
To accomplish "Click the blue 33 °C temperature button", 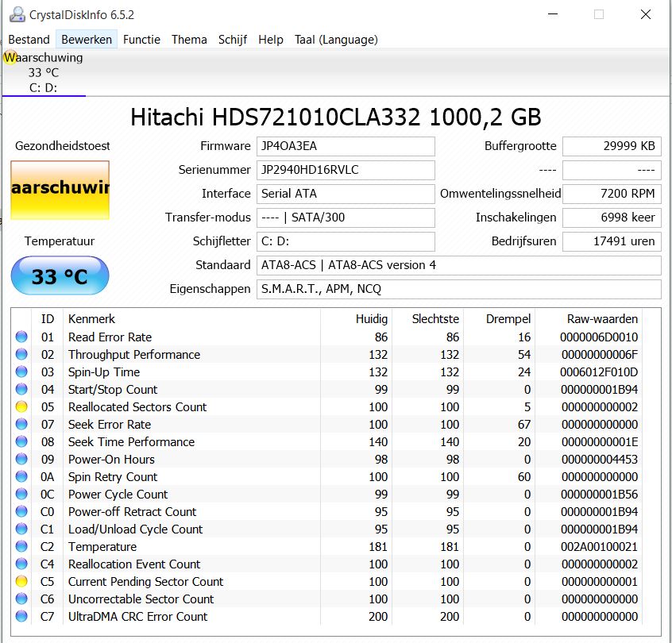I will tap(60, 275).
